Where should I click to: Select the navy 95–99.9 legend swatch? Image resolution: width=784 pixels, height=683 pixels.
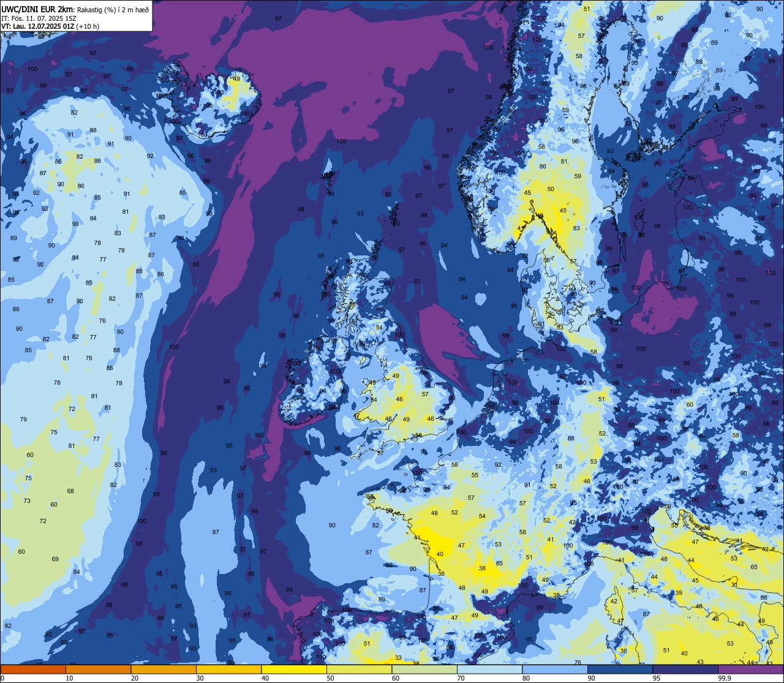tap(685, 669)
